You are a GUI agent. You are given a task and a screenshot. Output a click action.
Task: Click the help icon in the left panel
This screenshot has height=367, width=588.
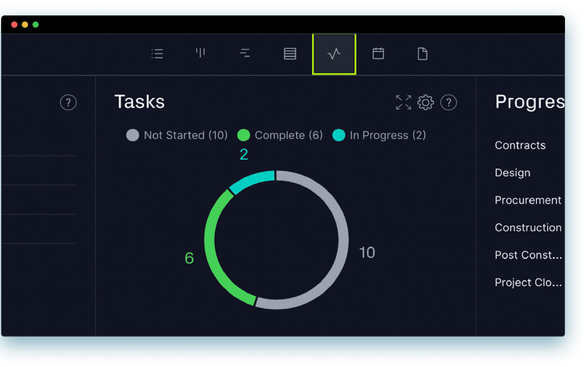68,102
